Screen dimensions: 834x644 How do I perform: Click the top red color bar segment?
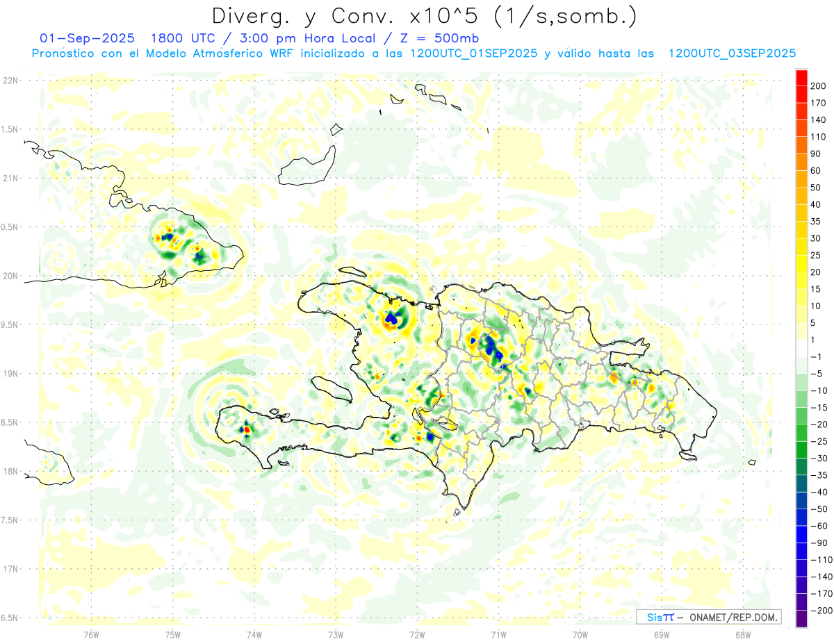pos(801,77)
